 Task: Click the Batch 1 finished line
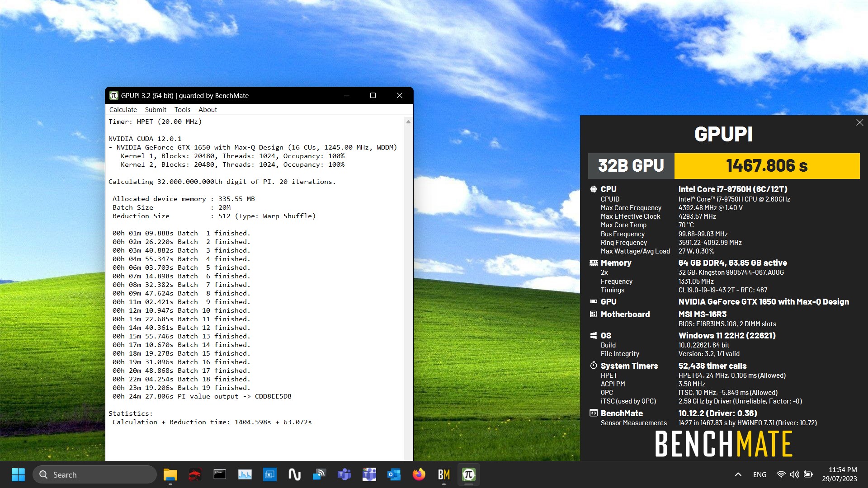pos(181,233)
